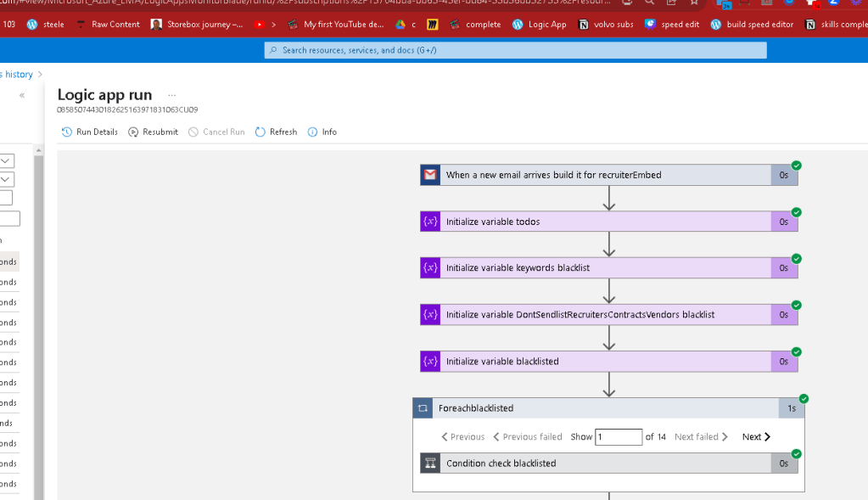
Task: Open the 'complete' bookmark
Action: (475, 25)
